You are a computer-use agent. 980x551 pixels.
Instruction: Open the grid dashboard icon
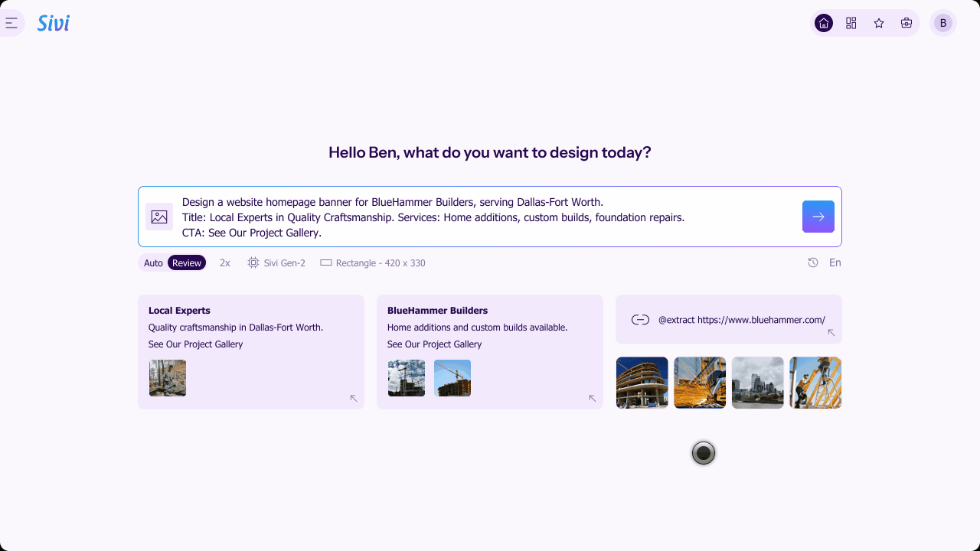click(851, 23)
